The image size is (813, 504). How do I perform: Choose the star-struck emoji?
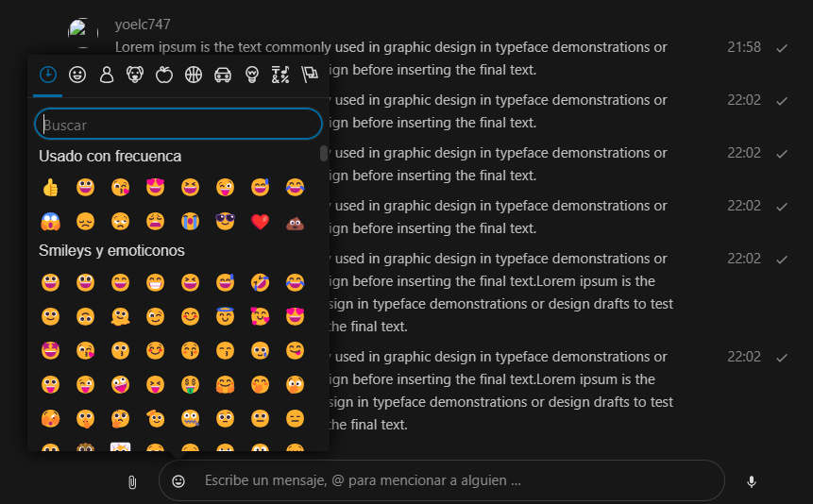point(50,351)
